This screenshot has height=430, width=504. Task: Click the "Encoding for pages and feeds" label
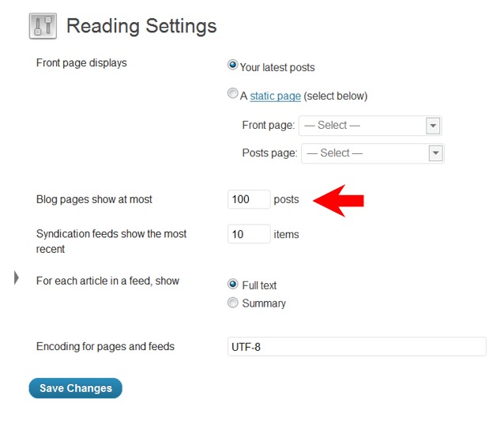pos(105,346)
